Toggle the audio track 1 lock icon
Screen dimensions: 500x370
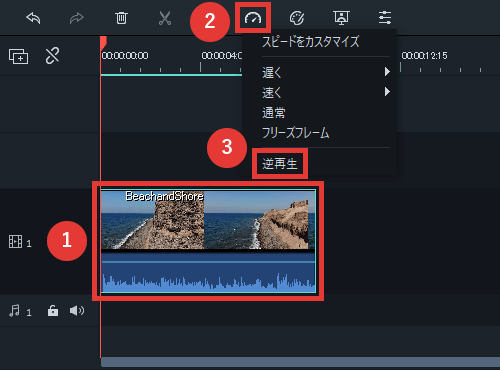click(53, 311)
